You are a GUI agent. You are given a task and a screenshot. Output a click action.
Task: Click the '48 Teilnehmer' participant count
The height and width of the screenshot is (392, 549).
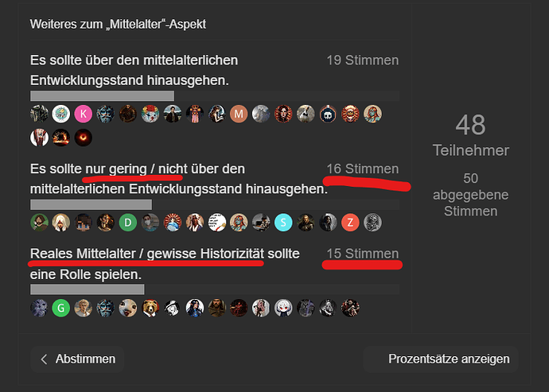click(470, 135)
